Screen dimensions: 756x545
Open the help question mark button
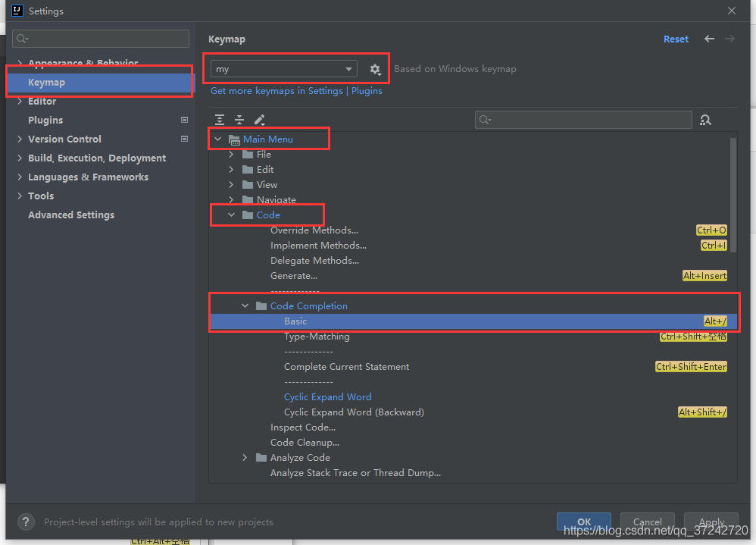26,522
